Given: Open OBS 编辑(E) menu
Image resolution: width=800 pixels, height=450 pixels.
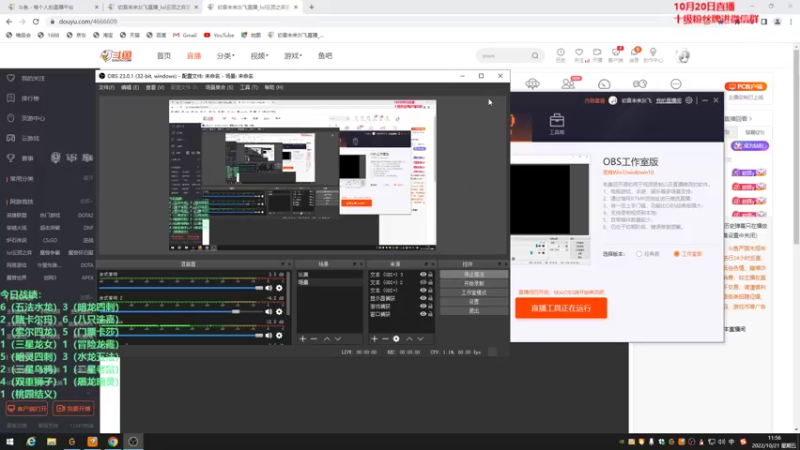Looking at the screenshot, I should [130, 88].
